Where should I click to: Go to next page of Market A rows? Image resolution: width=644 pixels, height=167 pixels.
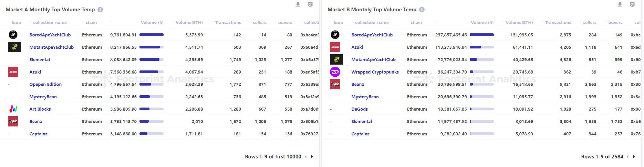coord(312,157)
